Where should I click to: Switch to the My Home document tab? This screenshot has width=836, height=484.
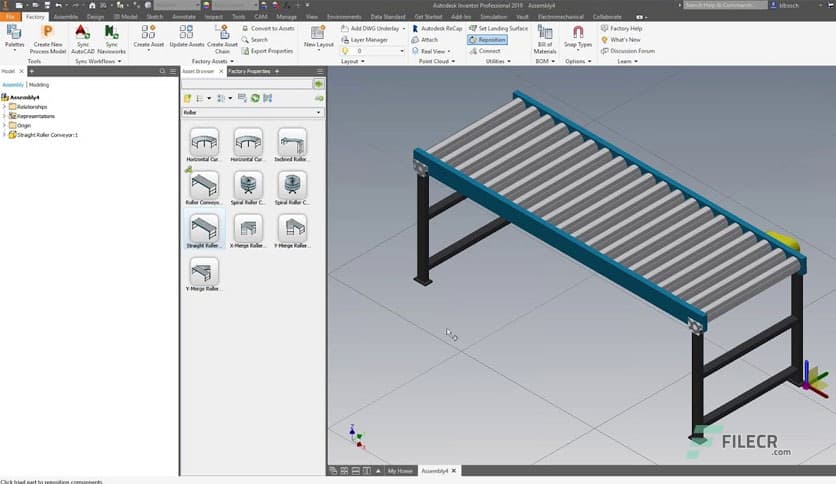tap(400, 471)
